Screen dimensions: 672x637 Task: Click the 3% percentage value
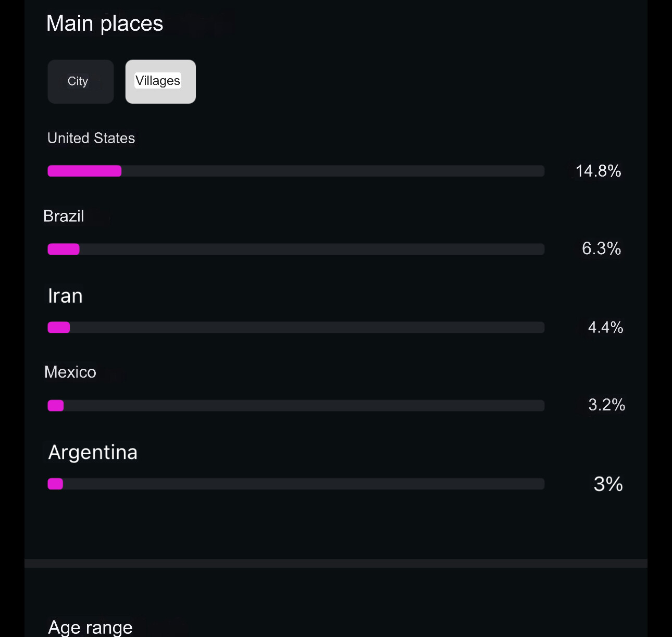click(608, 484)
